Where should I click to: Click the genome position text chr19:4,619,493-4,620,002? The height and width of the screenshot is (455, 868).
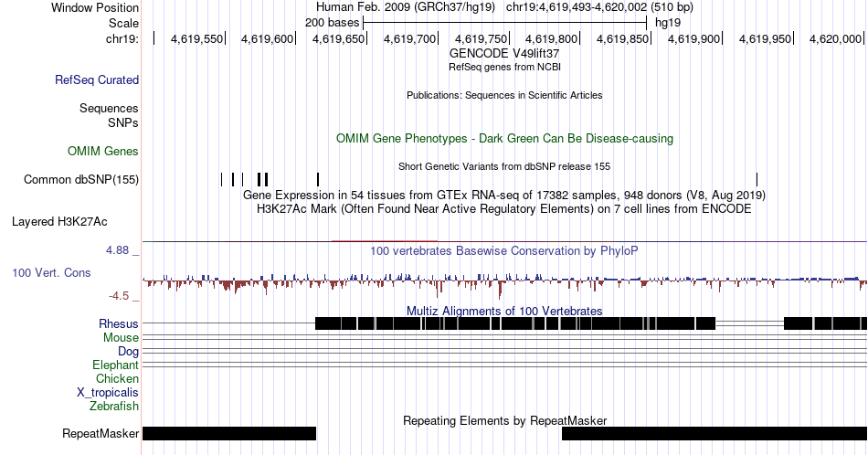(577, 7)
